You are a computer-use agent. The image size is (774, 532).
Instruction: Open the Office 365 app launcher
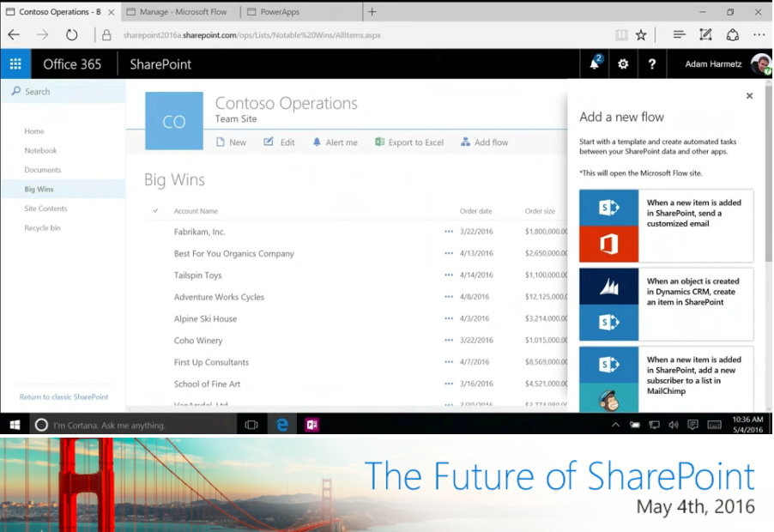pyautogui.click(x=15, y=63)
